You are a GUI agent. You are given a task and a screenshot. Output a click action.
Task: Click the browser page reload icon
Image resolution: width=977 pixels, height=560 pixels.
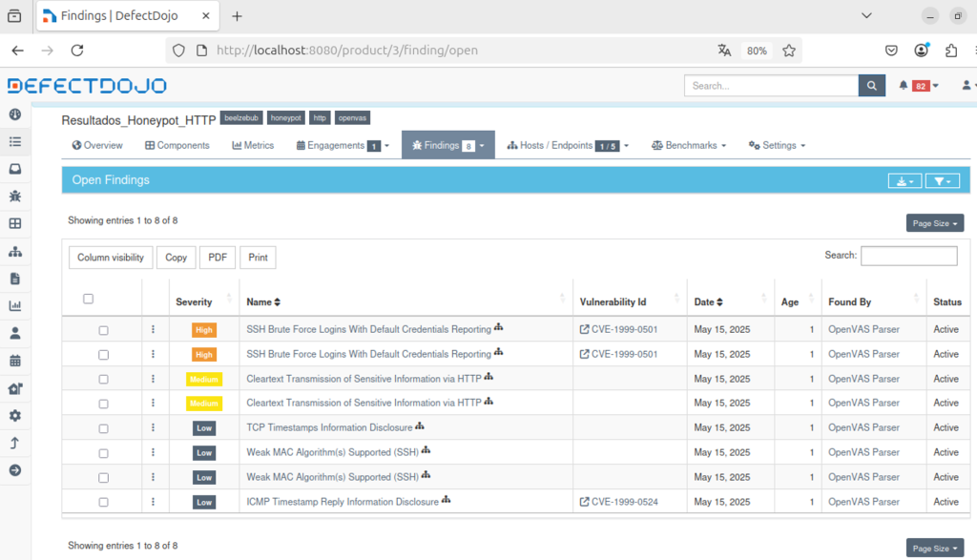(77, 51)
